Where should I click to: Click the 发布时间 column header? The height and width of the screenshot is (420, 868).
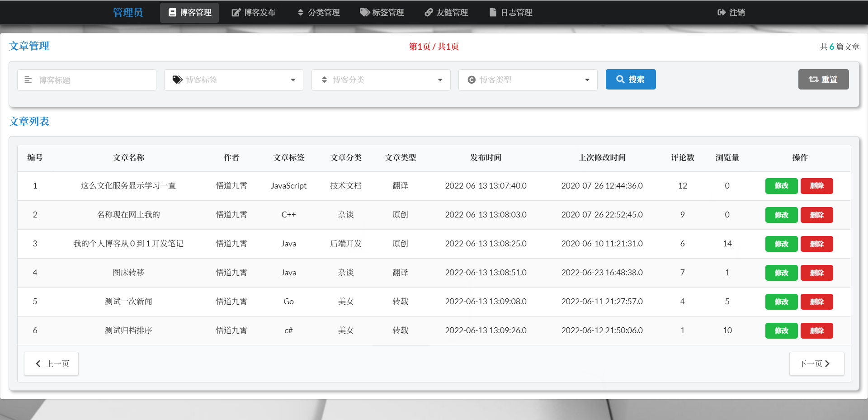click(486, 158)
